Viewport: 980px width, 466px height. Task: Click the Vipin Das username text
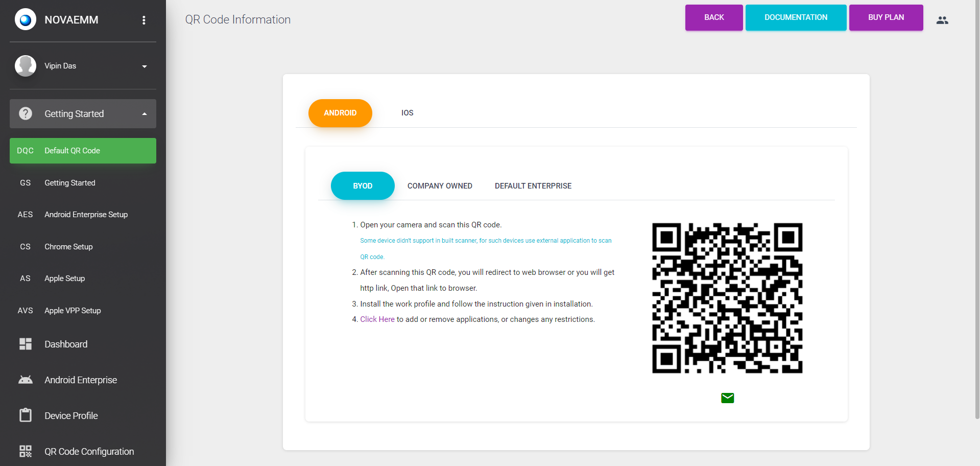[60, 66]
